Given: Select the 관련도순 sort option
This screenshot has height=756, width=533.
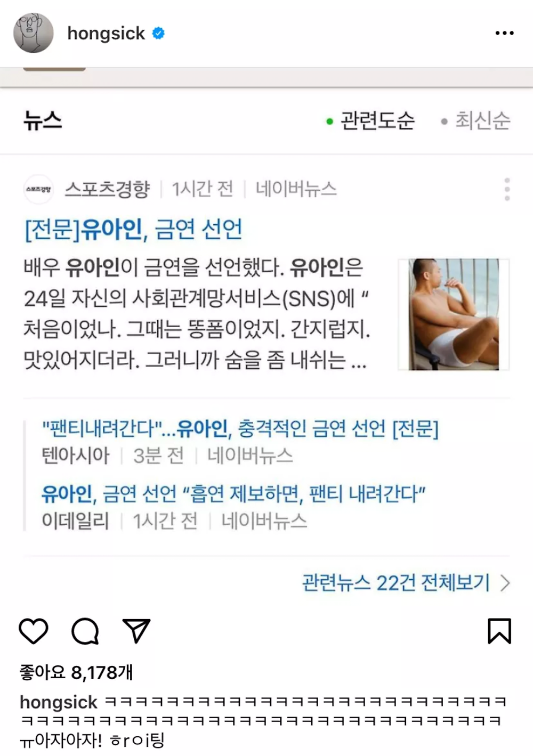Looking at the screenshot, I should coord(371,121).
